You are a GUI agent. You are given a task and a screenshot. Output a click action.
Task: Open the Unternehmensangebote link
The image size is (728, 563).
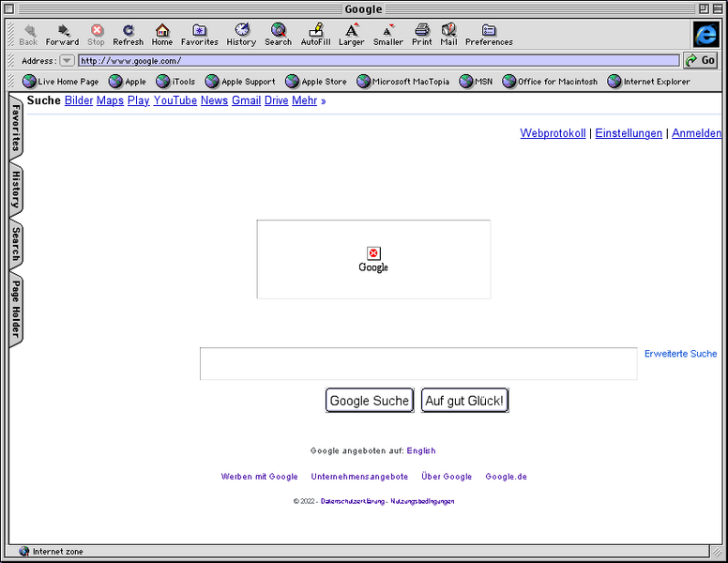click(359, 477)
